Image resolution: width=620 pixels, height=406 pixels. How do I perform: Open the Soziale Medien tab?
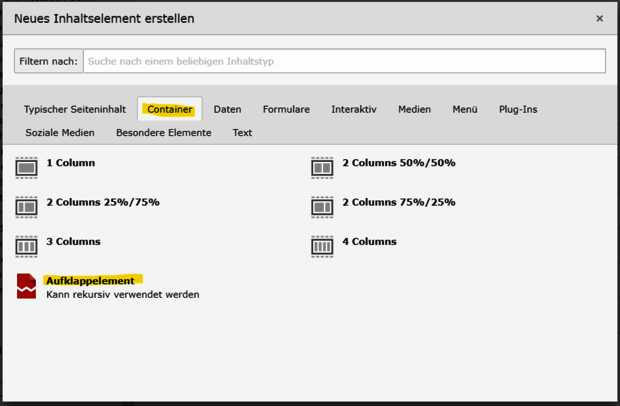tap(59, 132)
